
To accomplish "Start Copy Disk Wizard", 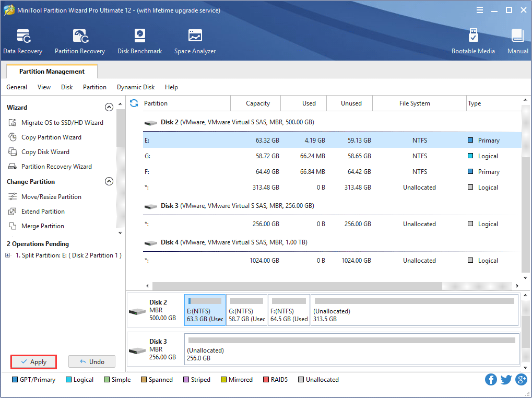I will point(39,151).
